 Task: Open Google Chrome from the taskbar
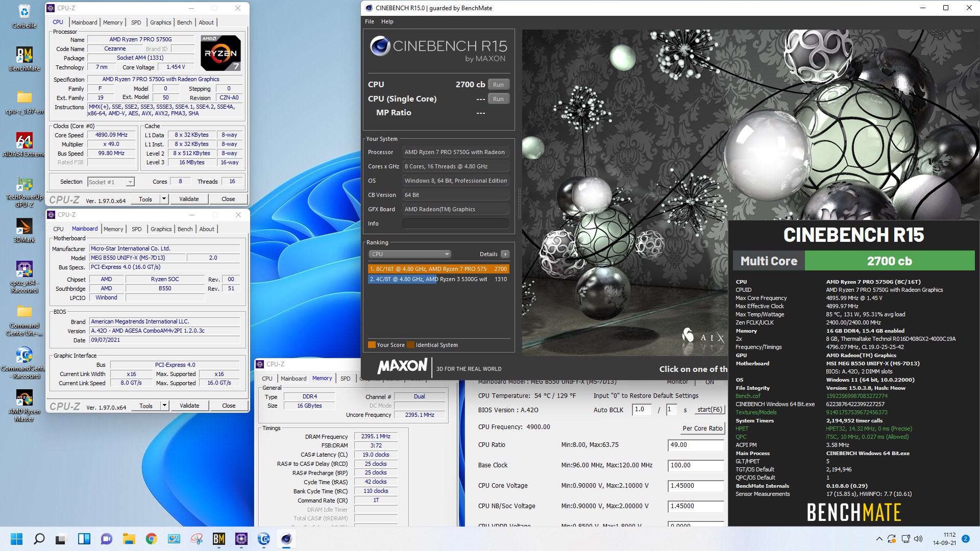pos(151,539)
